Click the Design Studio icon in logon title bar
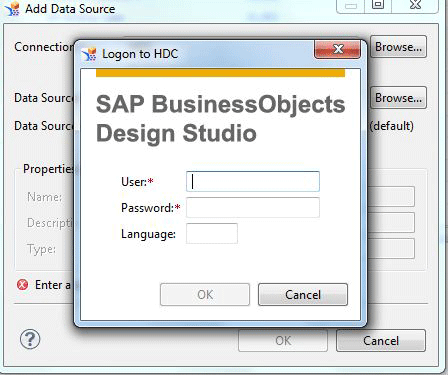This screenshot has height=375, width=448. click(89, 54)
